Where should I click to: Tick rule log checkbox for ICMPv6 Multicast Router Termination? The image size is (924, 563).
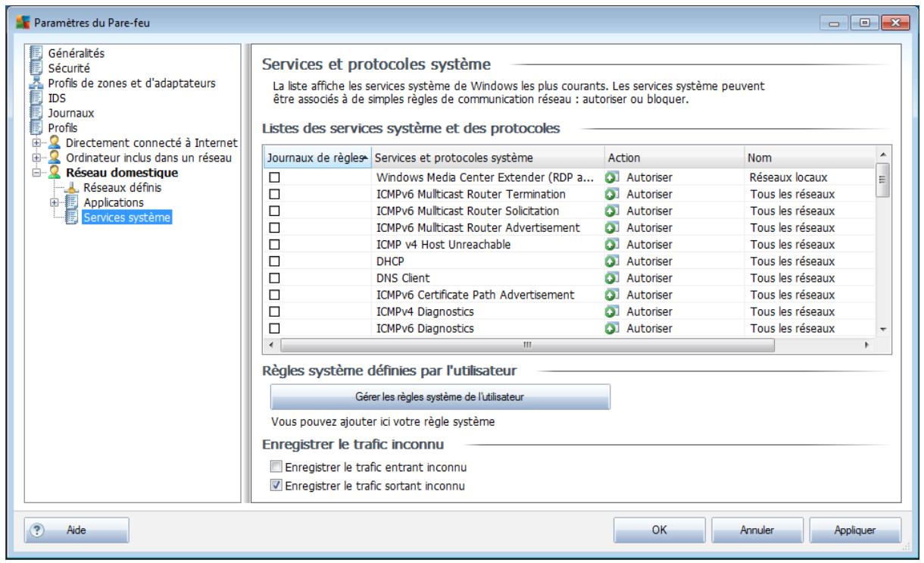pos(275,194)
